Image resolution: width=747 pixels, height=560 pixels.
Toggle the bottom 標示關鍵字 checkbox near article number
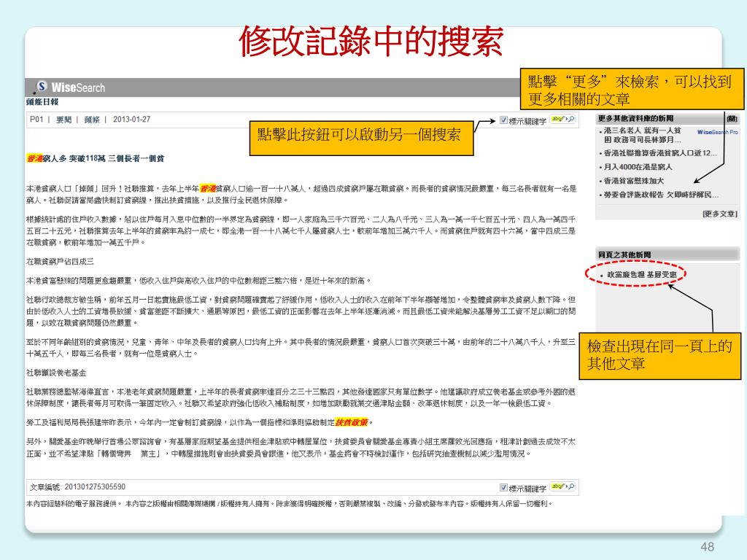[503, 488]
